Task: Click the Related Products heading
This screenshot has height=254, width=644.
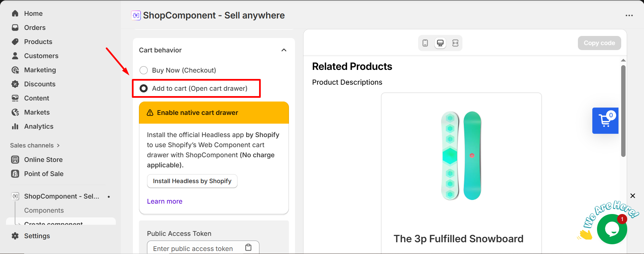Action: [x=352, y=67]
